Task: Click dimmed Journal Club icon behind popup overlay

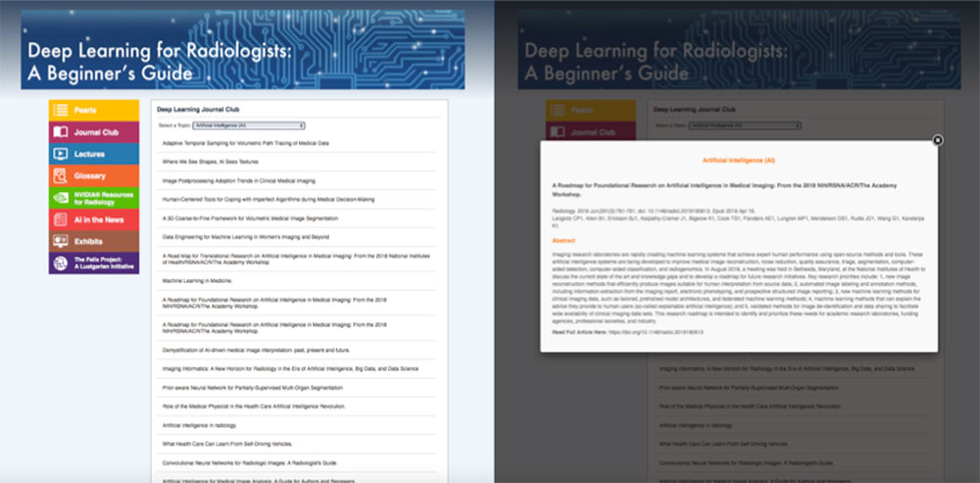Action: (557, 132)
